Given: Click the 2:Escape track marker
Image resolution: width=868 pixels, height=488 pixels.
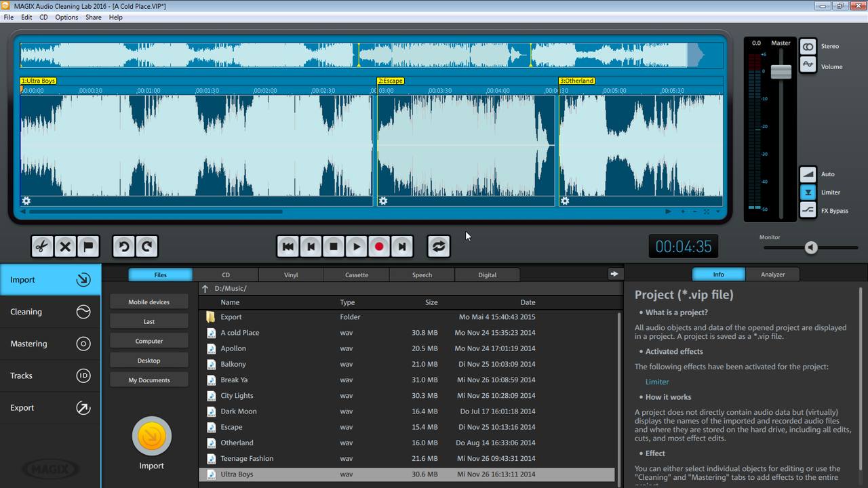Looking at the screenshot, I should click(391, 81).
